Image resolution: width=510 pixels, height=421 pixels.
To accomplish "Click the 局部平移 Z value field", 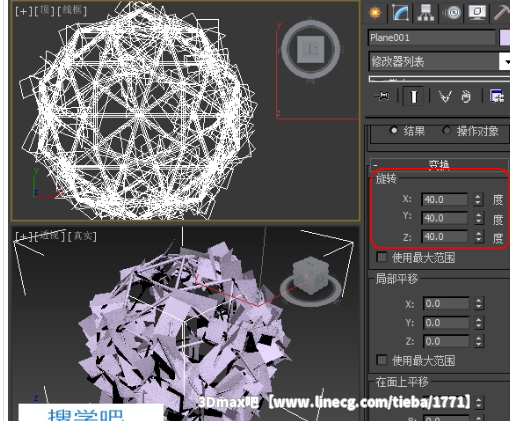I will pos(446,341).
